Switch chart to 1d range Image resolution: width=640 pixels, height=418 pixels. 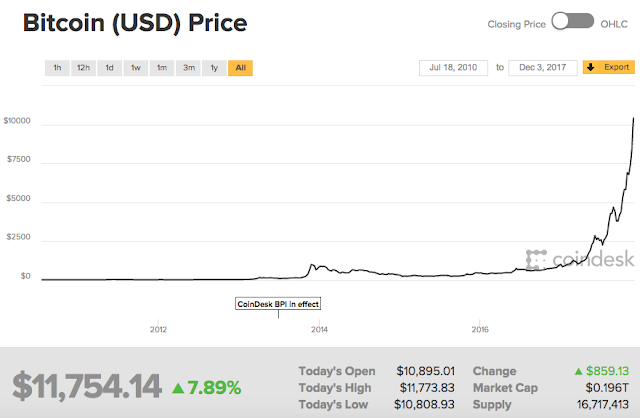click(x=110, y=68)
